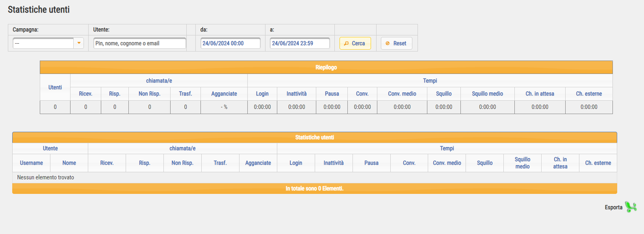Click the orange icon in the Reset button
The image size is (644, 234).
tap(388, 44)
